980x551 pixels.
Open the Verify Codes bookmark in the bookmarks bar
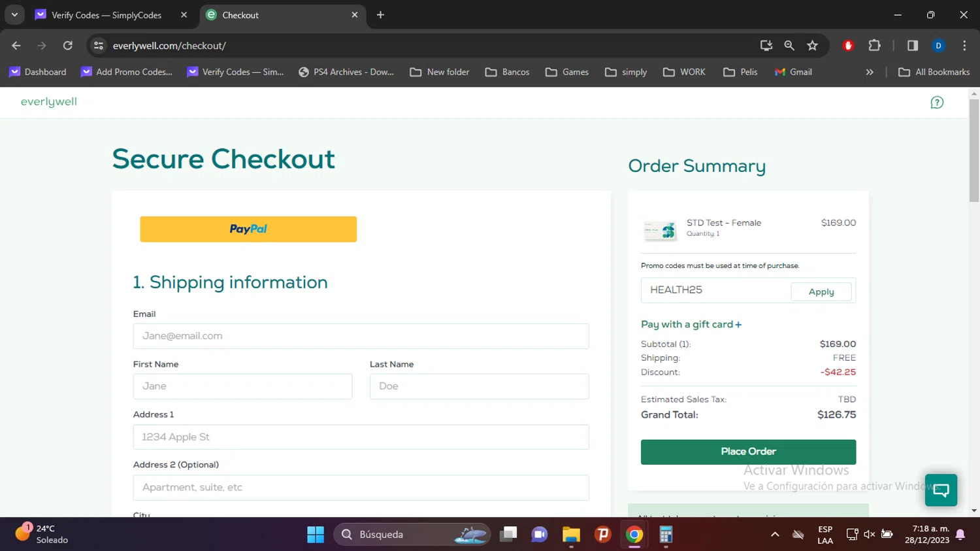point(235,72)
